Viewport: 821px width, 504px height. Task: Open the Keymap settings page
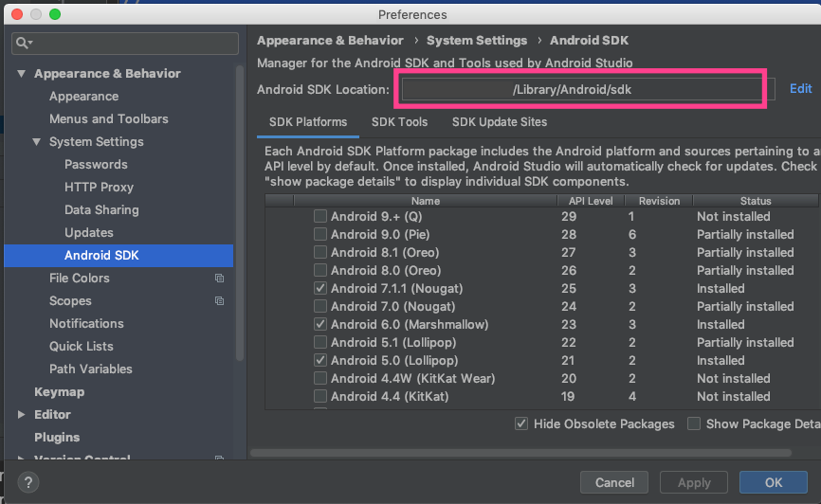point(59,392)
